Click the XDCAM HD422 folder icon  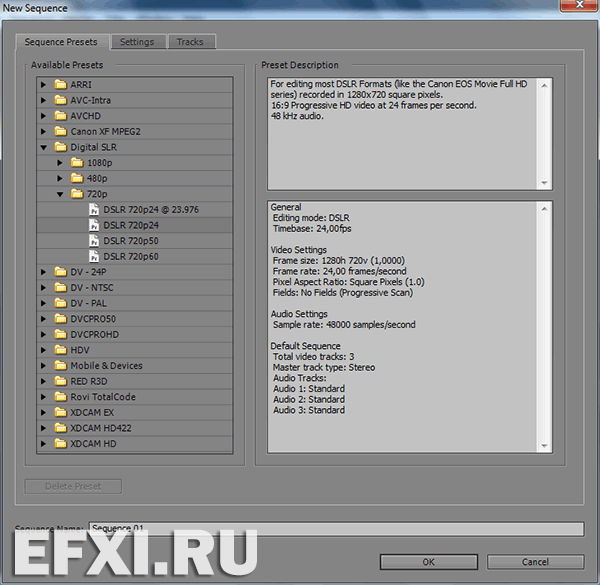click(x=60, y=428)
